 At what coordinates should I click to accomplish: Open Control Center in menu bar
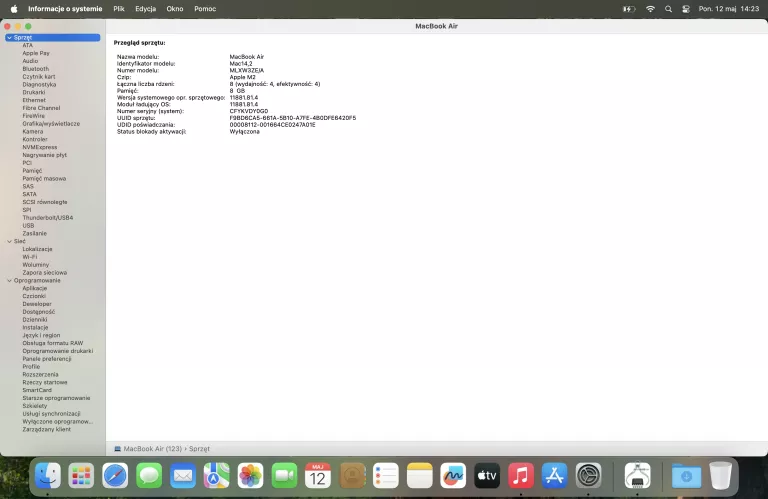686,9
